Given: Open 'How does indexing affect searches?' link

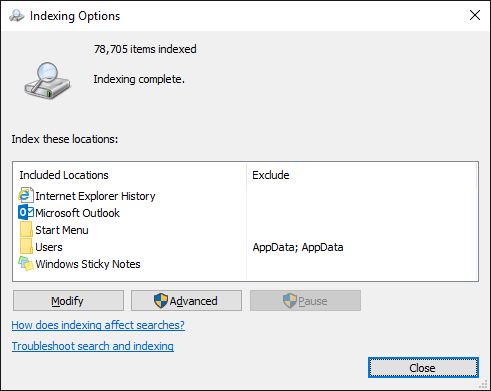Looking at the screenshot, I should point(98,325).
